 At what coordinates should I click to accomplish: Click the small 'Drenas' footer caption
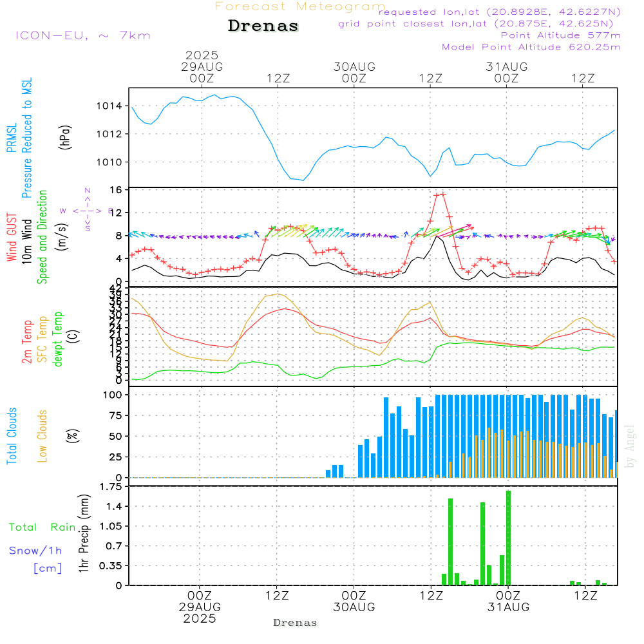point(296,623)
